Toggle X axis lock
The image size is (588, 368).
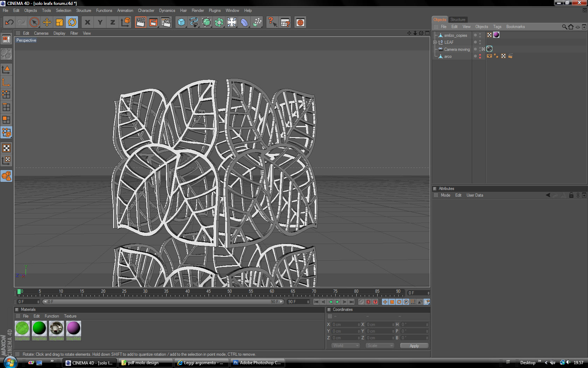[87, 22]
